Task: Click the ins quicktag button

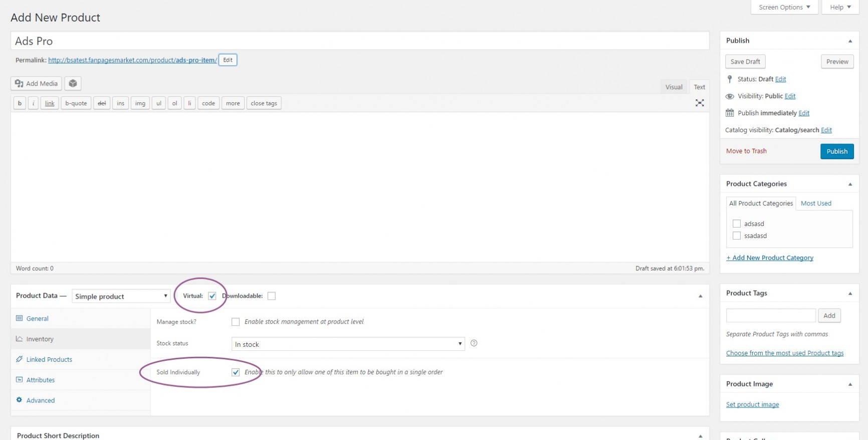Action: (x=120, y=103)
